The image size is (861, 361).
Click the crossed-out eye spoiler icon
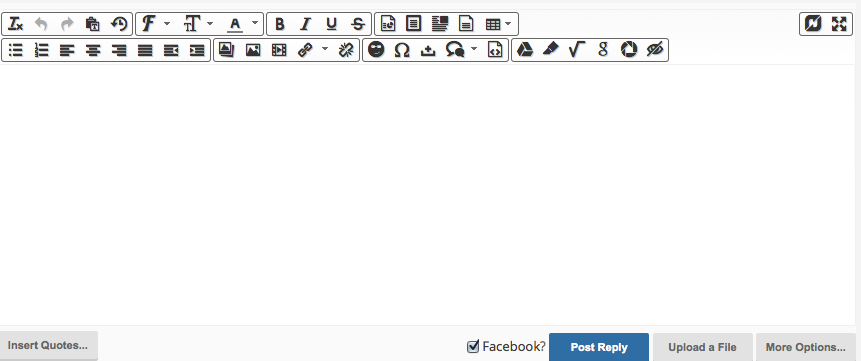[655, 50]
